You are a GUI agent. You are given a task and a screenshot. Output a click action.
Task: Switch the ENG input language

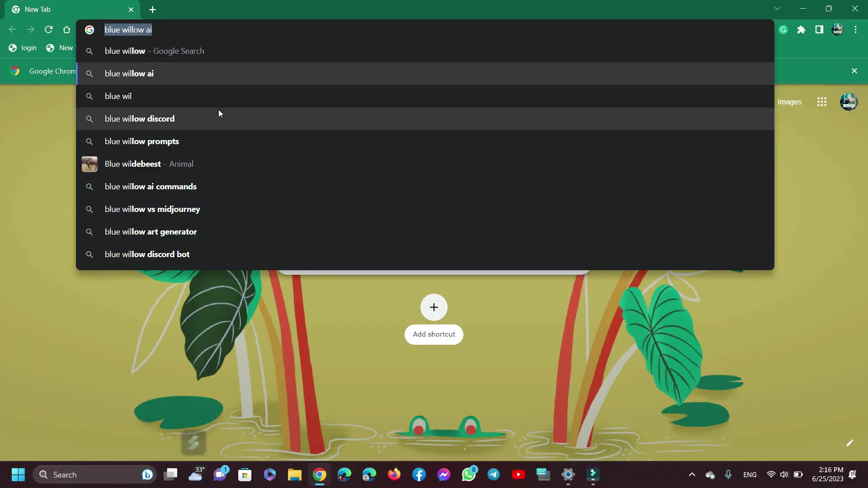click(x=750, y=474)
